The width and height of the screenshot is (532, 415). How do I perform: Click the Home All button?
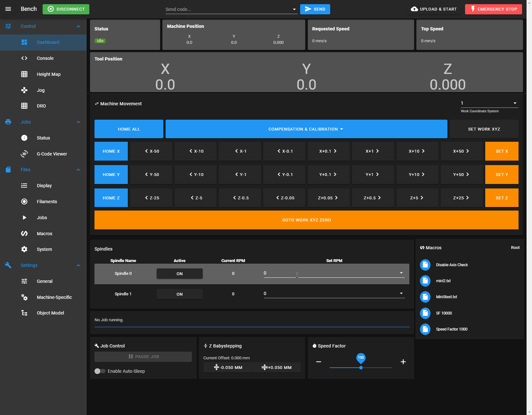pos(129,129)
